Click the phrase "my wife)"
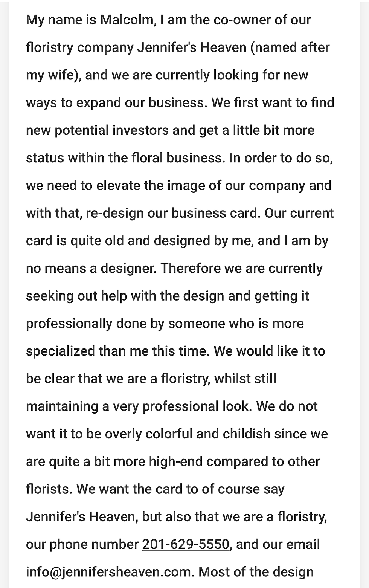This screenshot has width=369, height=588. coord(53,75)
